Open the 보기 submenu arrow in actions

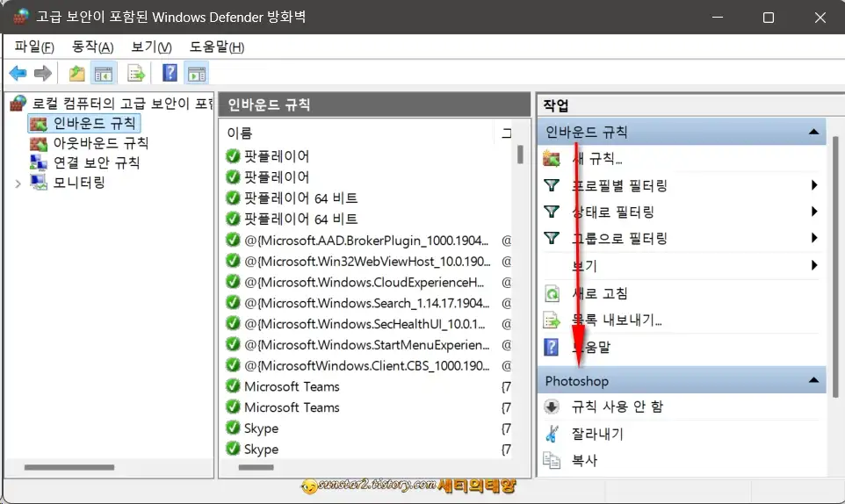tap(814, 265)
